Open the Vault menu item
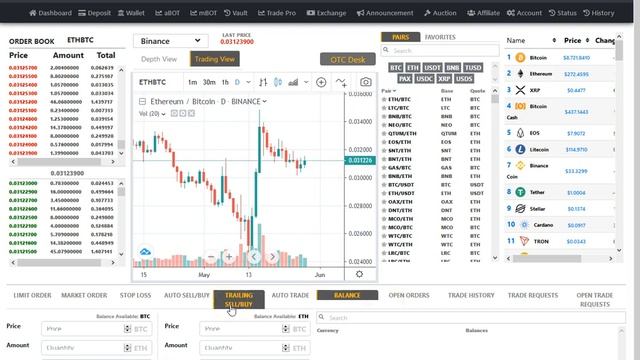Viewport: 640px width, 360px height. 236,13
